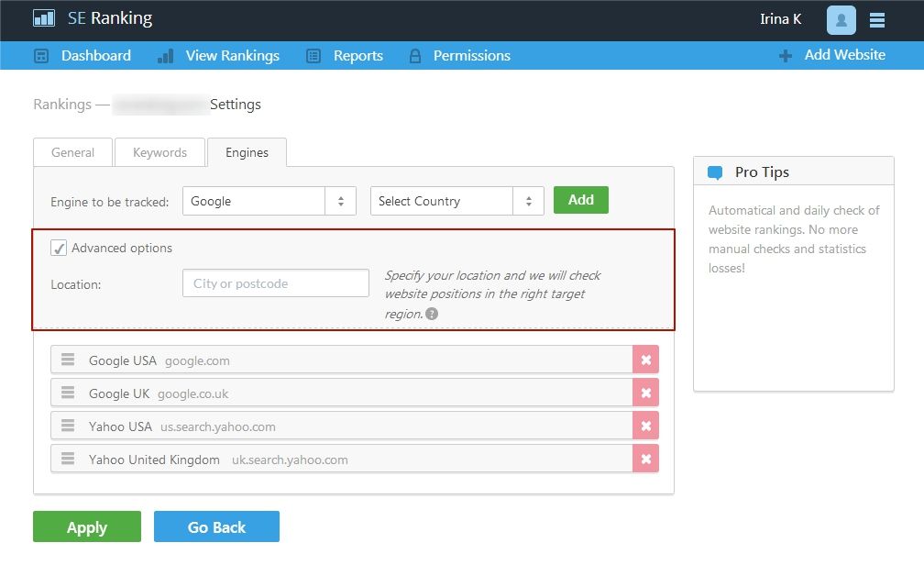Click the 'Specify your location' hint text
This screenshot has height=576, width=924.
[492, 294]
